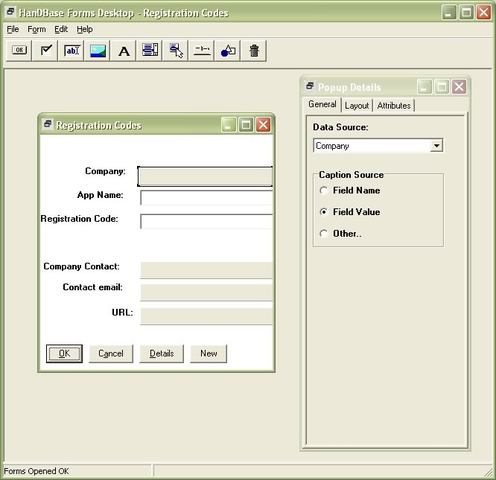Click the 'Registration Code:' label
The height and width of the screenshot is (480, 496).
79,219
